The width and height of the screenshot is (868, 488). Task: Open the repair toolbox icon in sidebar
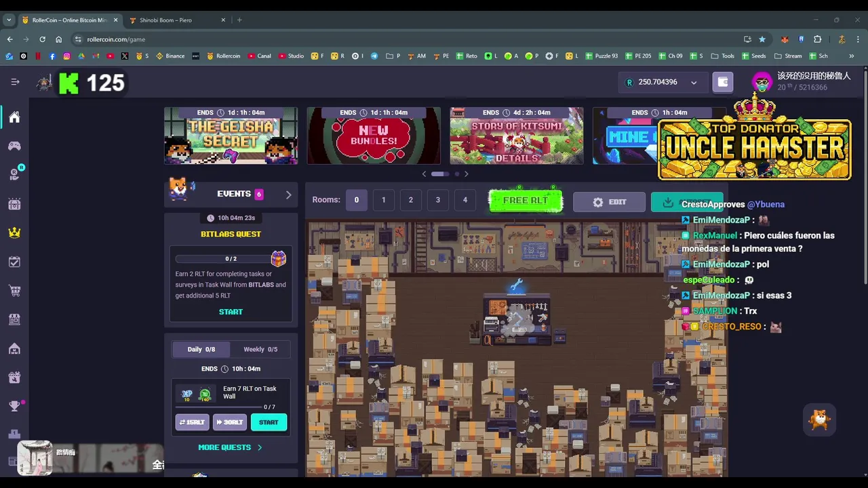tap(14, 378)
